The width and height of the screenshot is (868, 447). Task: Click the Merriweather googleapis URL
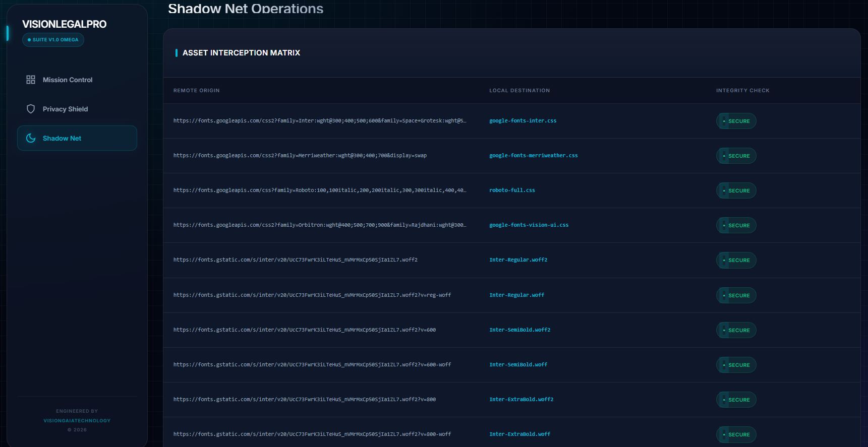[300, 156]
